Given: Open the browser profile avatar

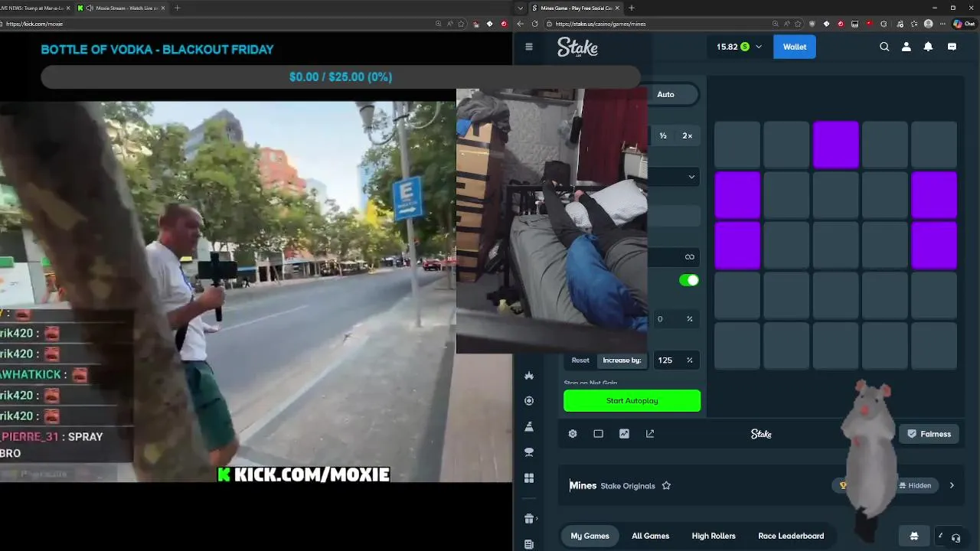Looking at the screenshot, I should [929, 24].
